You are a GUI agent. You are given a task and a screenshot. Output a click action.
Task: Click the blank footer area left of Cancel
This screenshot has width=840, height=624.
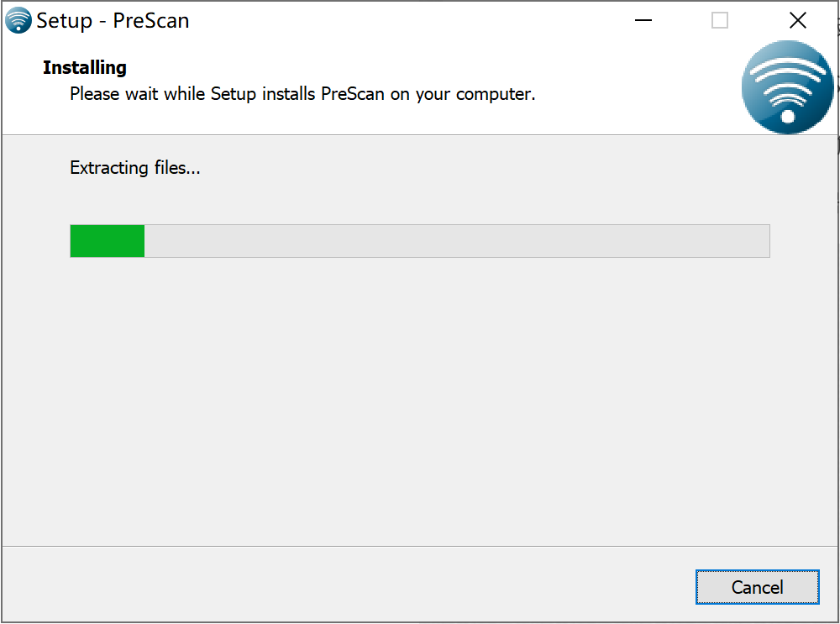(349, 585)
